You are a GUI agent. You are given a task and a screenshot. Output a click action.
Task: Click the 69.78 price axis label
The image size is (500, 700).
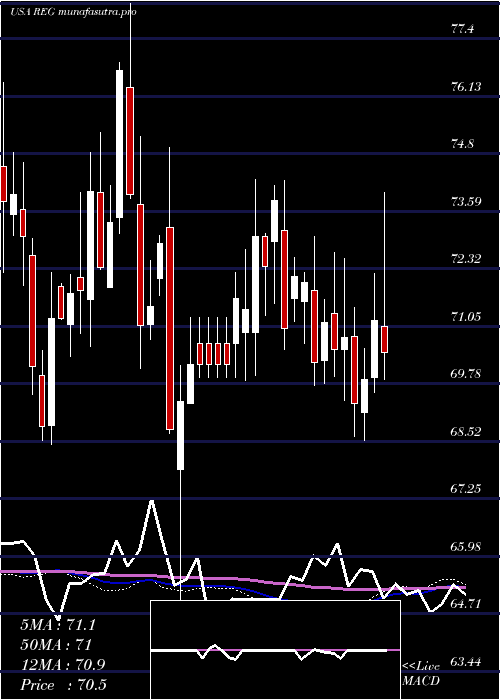[466, 374]
